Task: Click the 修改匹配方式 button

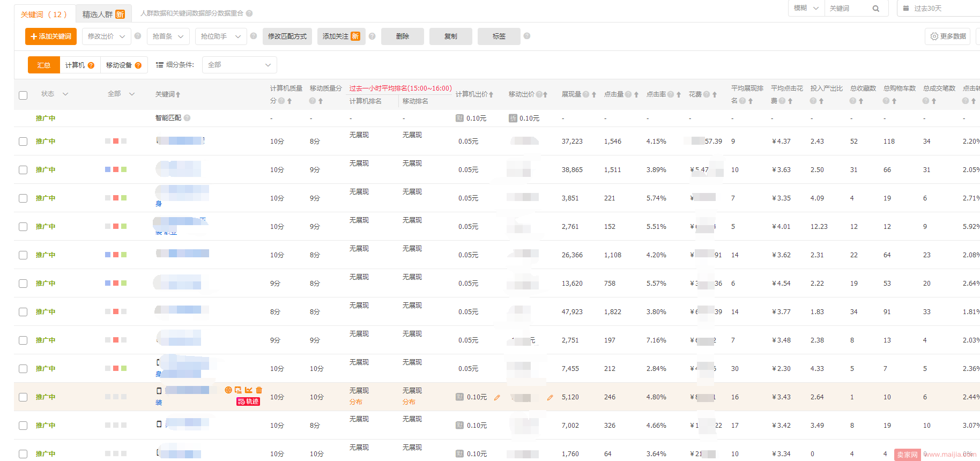Action: point(287,36)
